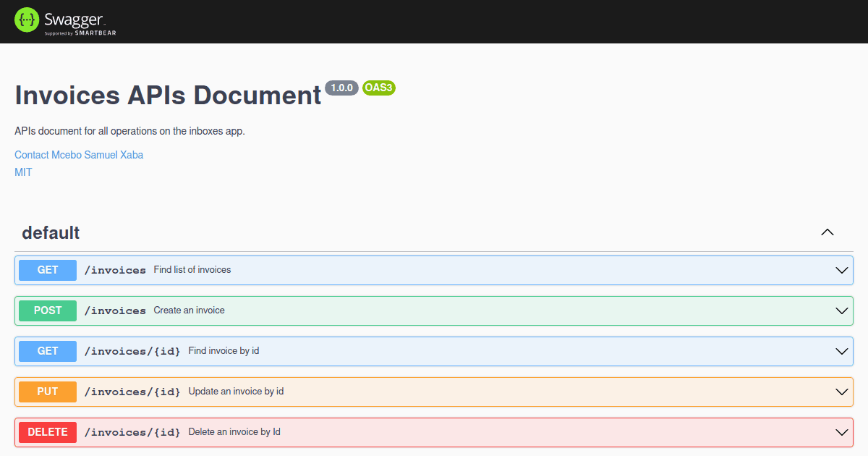Collapse the default section with the arrow

(x=827, y=232)
